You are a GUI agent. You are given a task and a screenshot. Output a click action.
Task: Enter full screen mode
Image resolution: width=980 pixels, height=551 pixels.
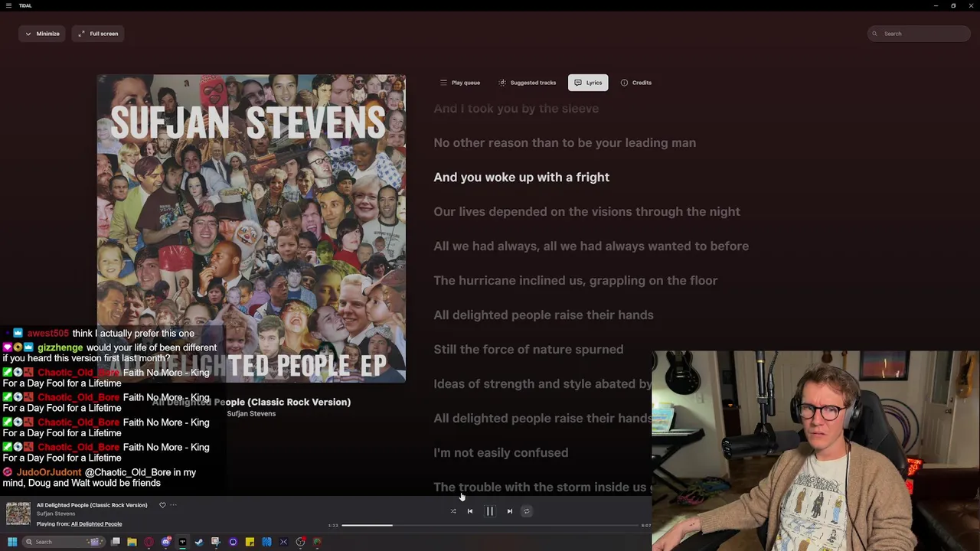[x=98, y=34]
